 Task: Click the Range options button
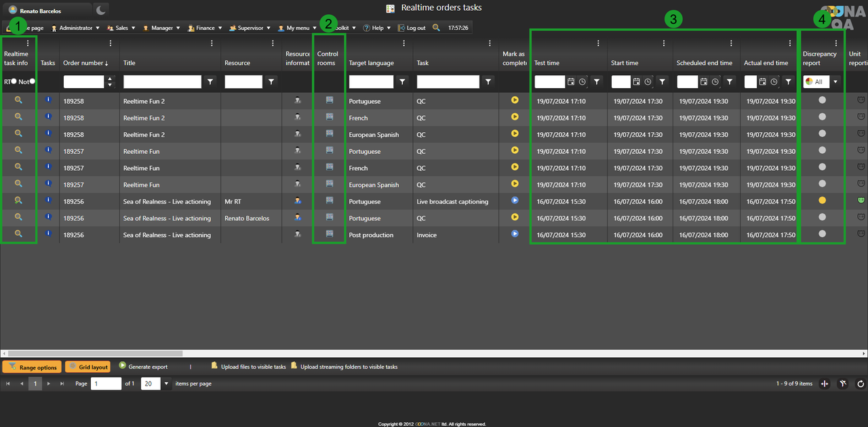pos(32,367)
